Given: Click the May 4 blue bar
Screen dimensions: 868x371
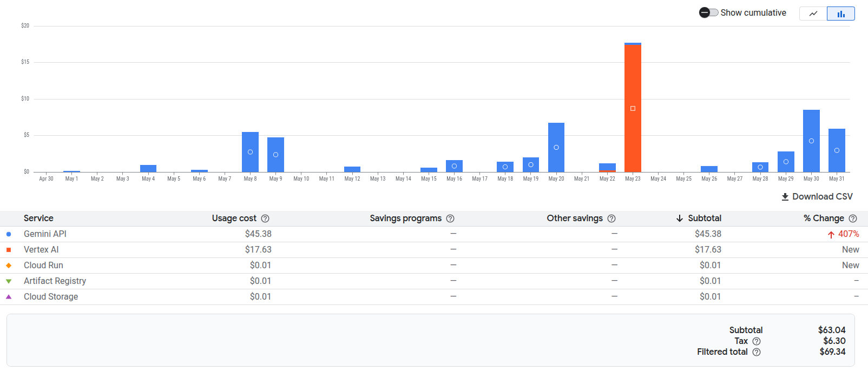Looking at the screenshot, I should click(x=148, y=169).
